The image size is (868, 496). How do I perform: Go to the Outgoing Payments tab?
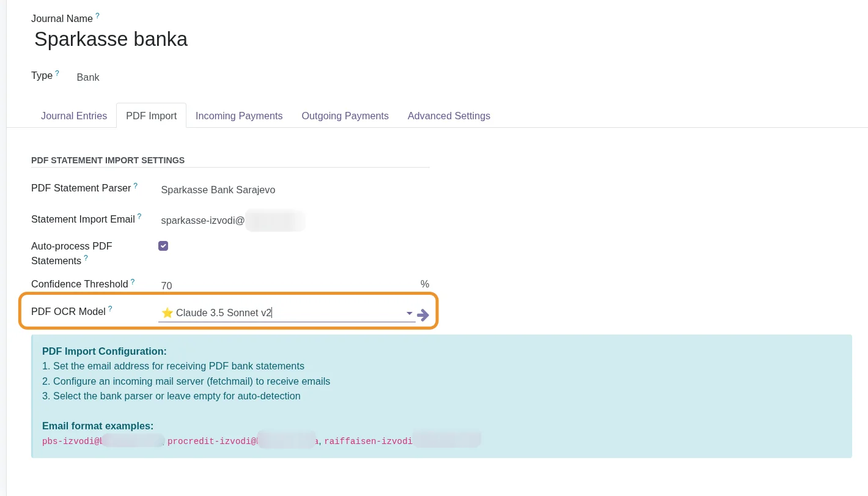tap(345, 116)
